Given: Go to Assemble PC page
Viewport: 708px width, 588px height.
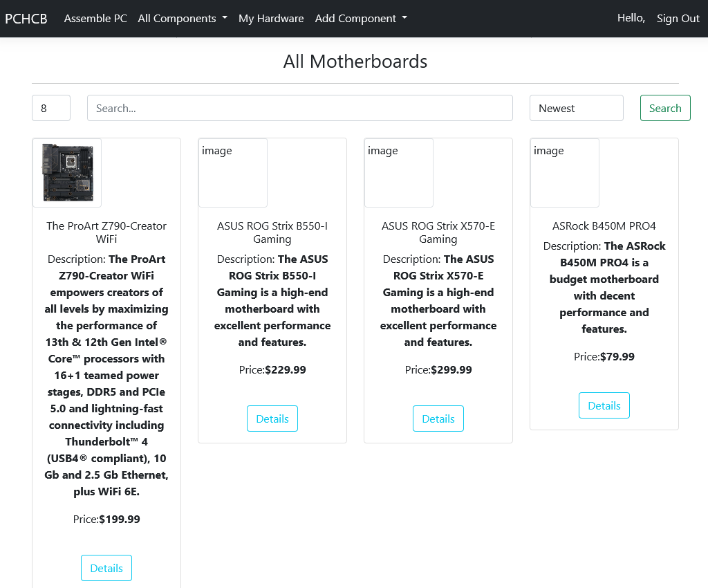Looking at the screenshot, I should pos(95,19).
